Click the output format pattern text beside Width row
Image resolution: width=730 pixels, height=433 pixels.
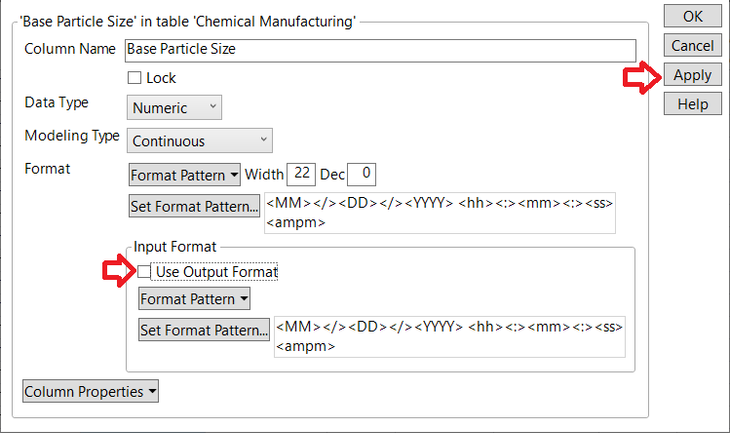coord(440,213)
